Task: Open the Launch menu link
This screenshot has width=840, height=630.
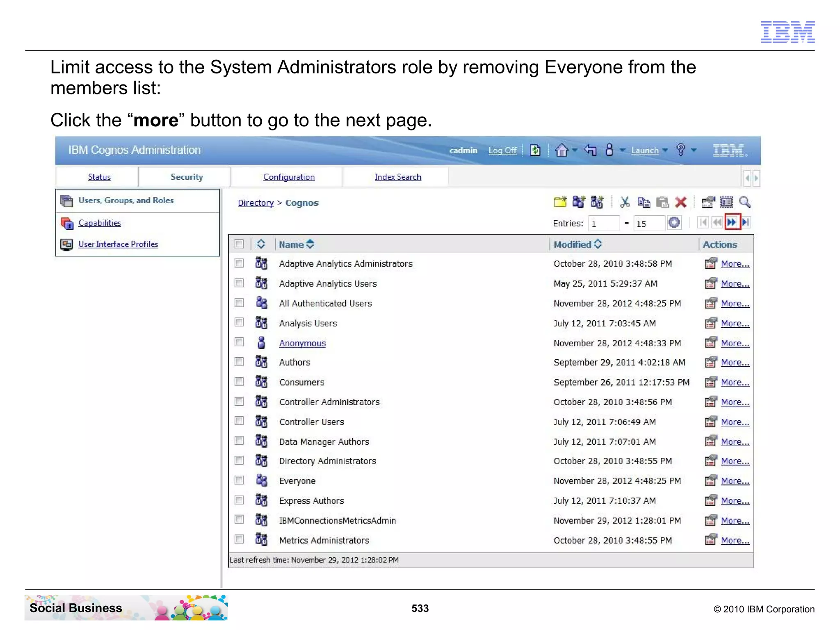Action: tap(645, 150)
